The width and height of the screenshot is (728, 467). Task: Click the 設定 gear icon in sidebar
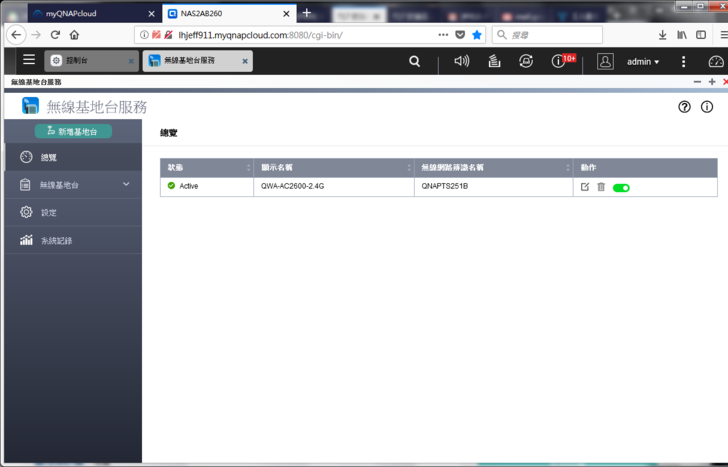click(26, 212)
